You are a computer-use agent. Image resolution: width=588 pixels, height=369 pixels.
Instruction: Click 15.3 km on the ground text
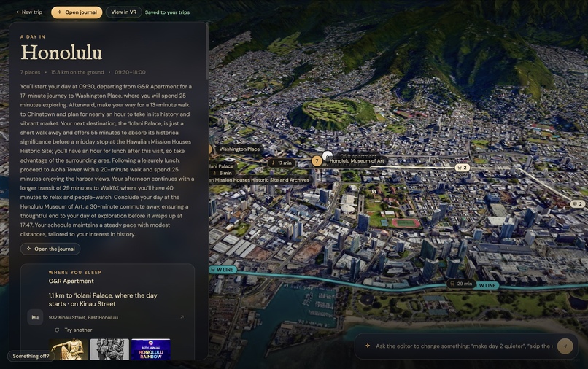point(77,72)
